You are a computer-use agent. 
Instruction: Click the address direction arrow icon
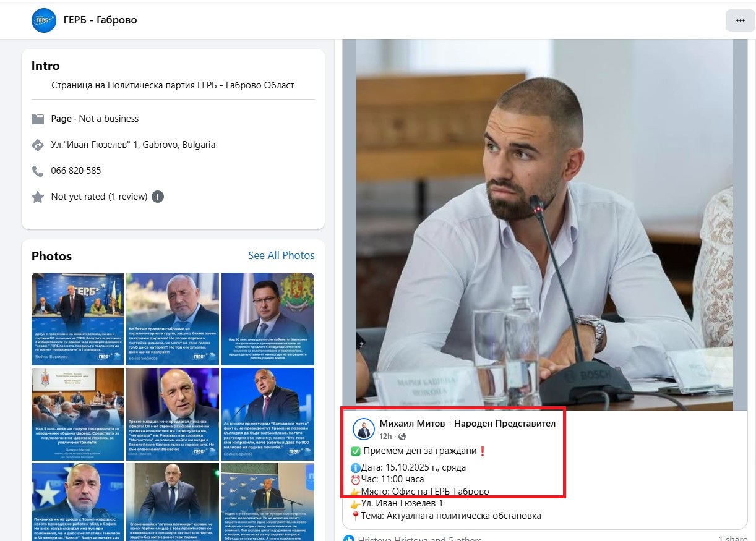38,145
